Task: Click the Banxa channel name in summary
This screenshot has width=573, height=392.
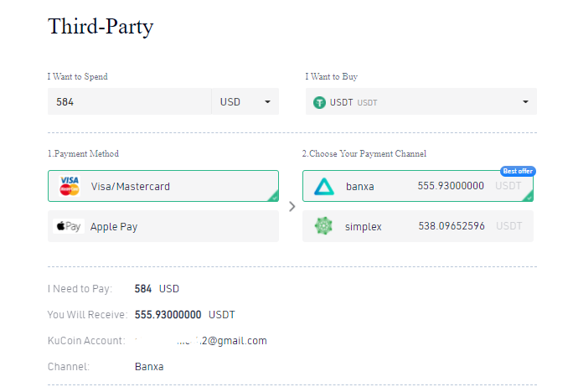Action: click(149, 367)
